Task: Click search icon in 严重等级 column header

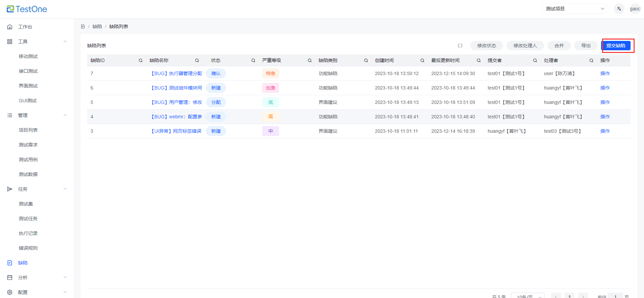Action: [x=310, y=61]
